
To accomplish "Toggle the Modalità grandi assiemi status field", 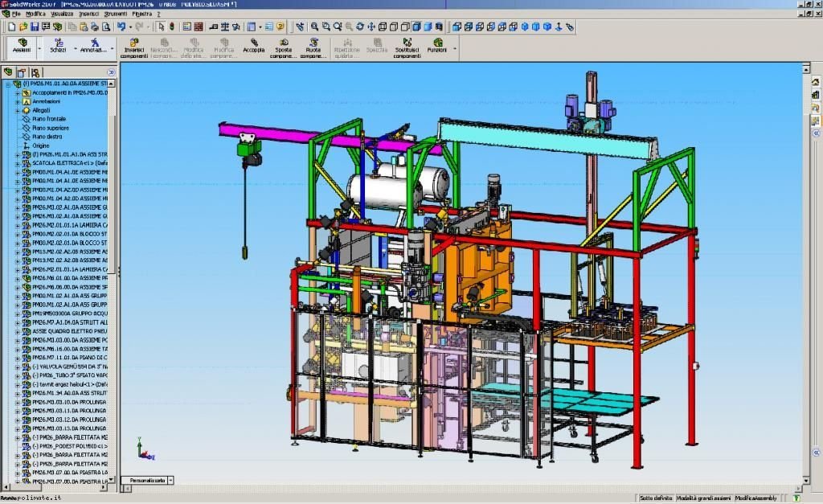I will click(703, 498).
